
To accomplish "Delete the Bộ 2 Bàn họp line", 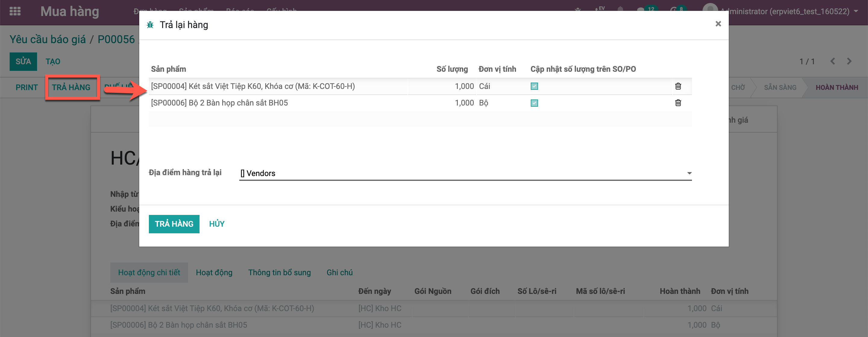I will point(678,103).
